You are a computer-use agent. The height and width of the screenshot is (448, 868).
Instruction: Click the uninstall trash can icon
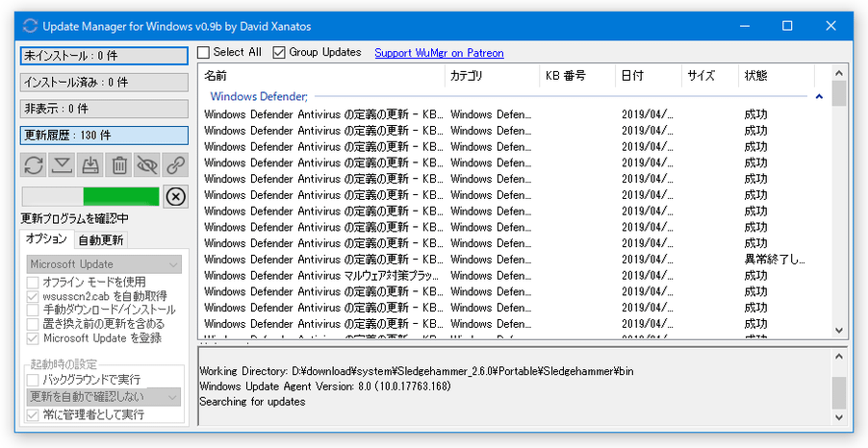118,164
